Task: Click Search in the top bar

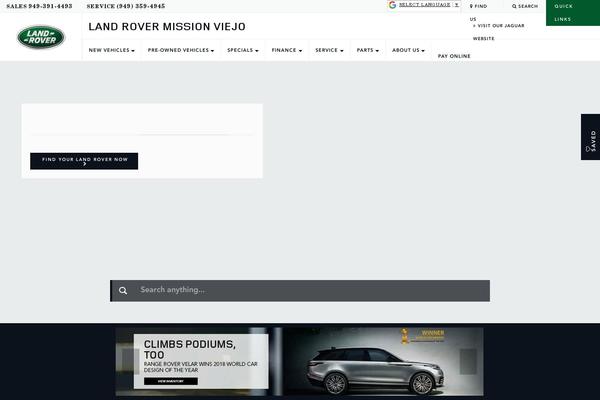Action: coord(525,6)
